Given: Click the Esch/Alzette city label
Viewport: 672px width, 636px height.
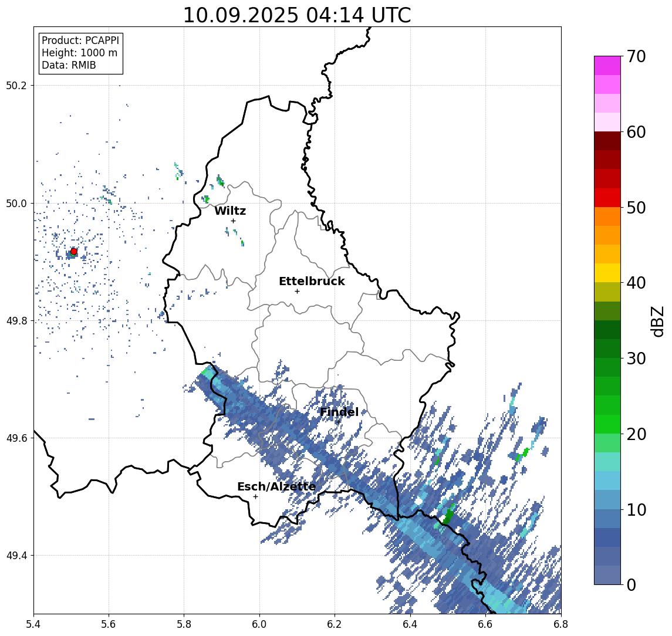Looking at the screenshot, I should [276, 487].
